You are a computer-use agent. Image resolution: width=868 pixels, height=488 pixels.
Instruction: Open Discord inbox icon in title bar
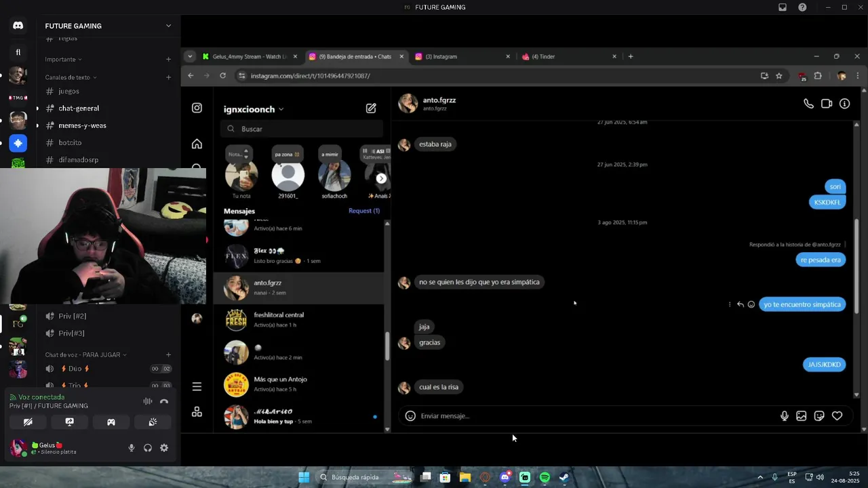(783, 7)
